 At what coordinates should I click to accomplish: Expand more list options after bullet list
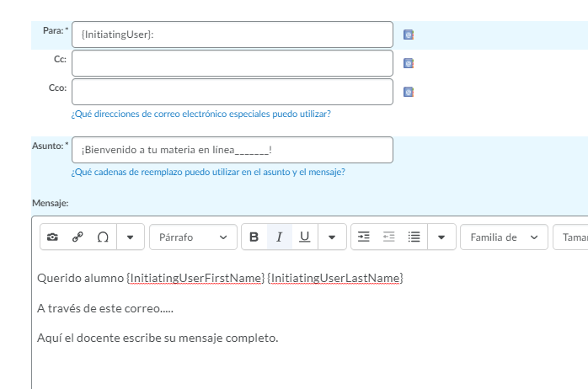[x=441, y=237]
